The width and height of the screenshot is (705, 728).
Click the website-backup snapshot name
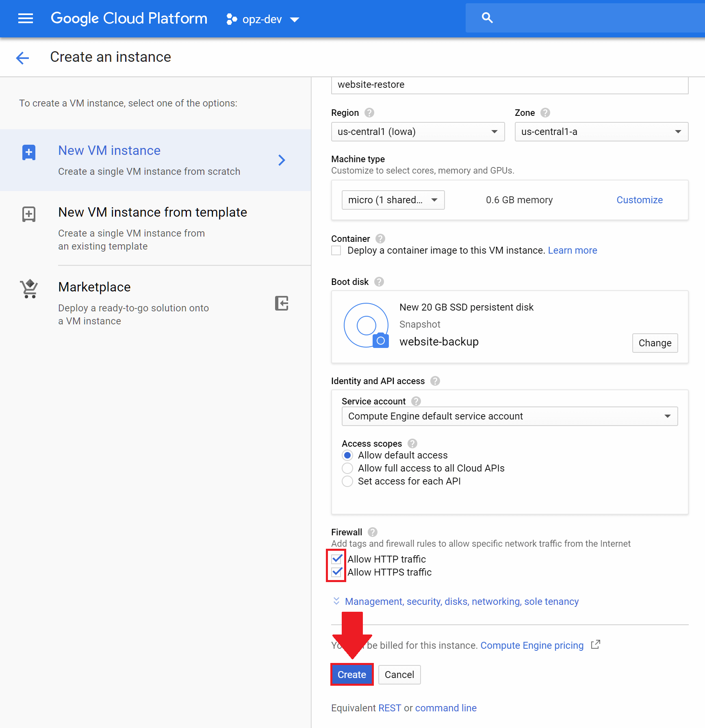click(x=439, y=342)
